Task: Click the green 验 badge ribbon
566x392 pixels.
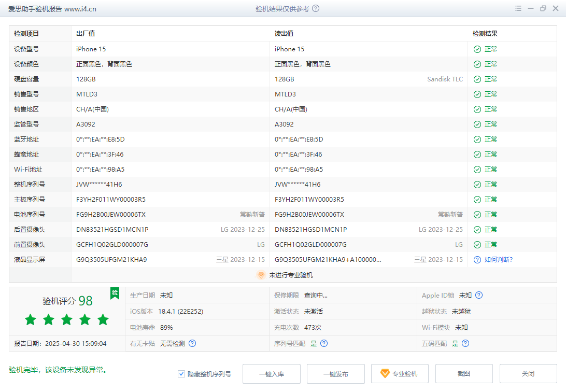Action: coord(115,293)
